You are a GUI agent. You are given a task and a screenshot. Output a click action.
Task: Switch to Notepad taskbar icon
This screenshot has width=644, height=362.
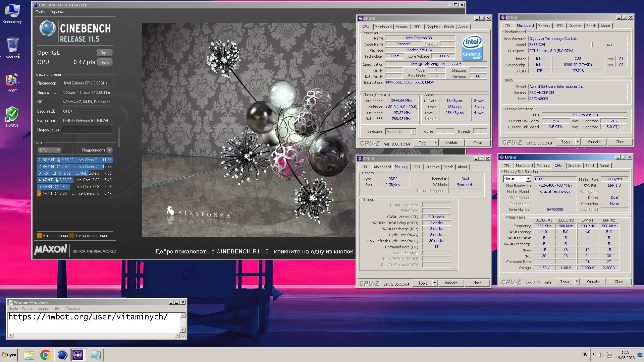[95, 355]
